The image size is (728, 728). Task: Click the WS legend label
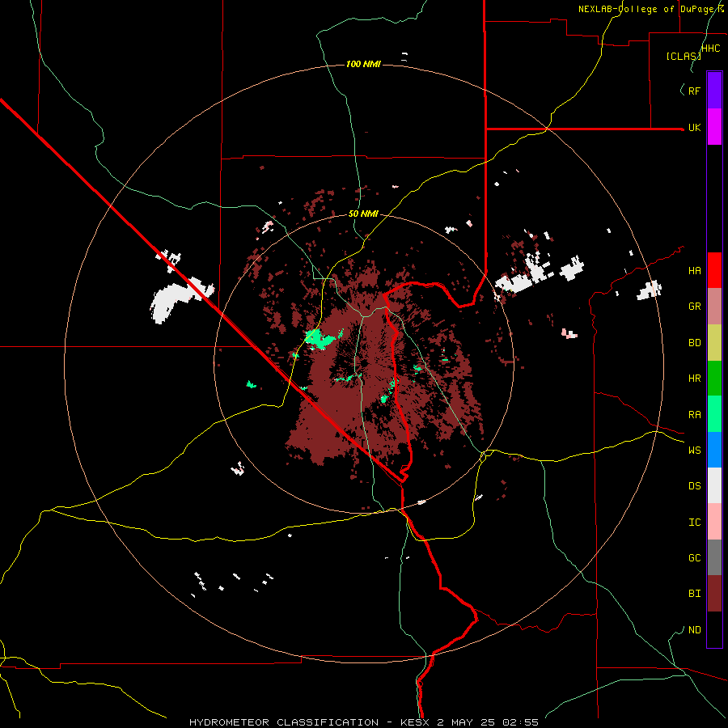pos(694,451)
